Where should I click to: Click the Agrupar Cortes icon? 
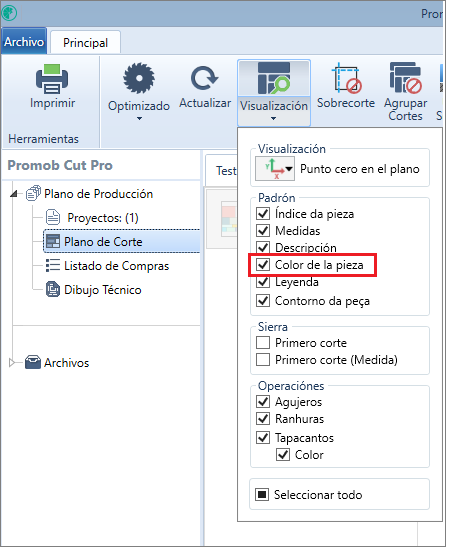(406, 78)
